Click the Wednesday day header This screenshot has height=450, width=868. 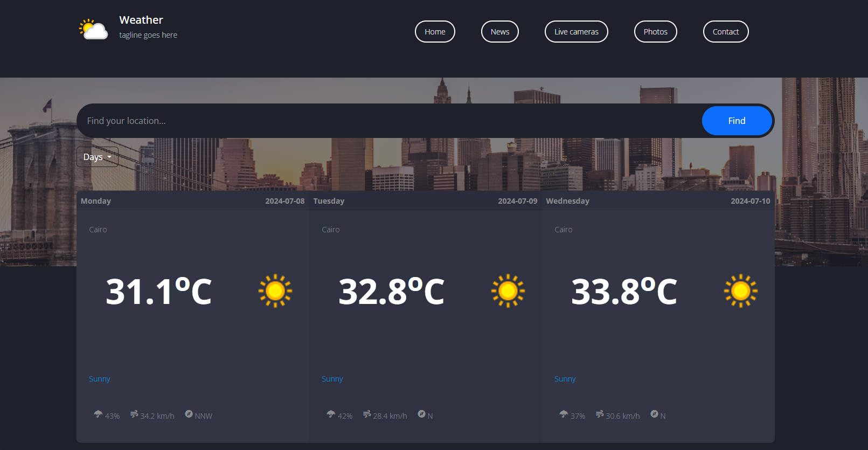(x=568, y=201)
